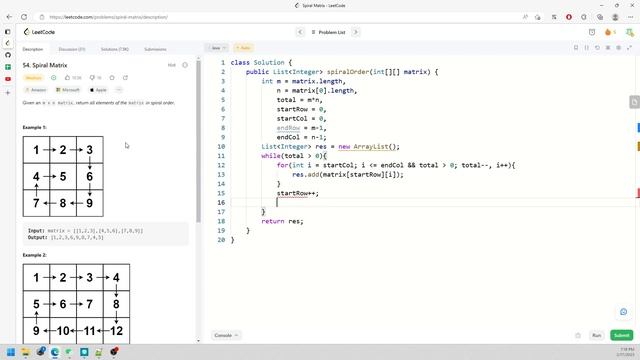Click the 'return res;' code line
This screenshot has height=360, width=640.
282,221
